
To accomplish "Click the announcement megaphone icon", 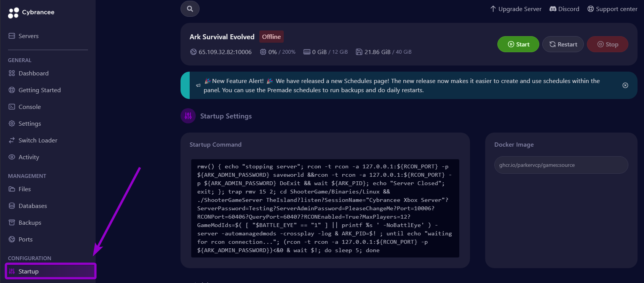I will [198, 85].
